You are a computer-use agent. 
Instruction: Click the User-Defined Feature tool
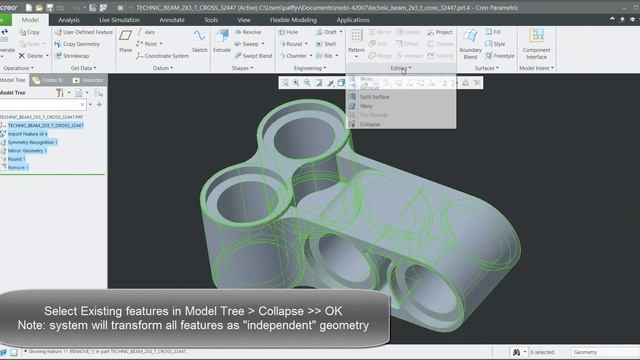[84, 32]
